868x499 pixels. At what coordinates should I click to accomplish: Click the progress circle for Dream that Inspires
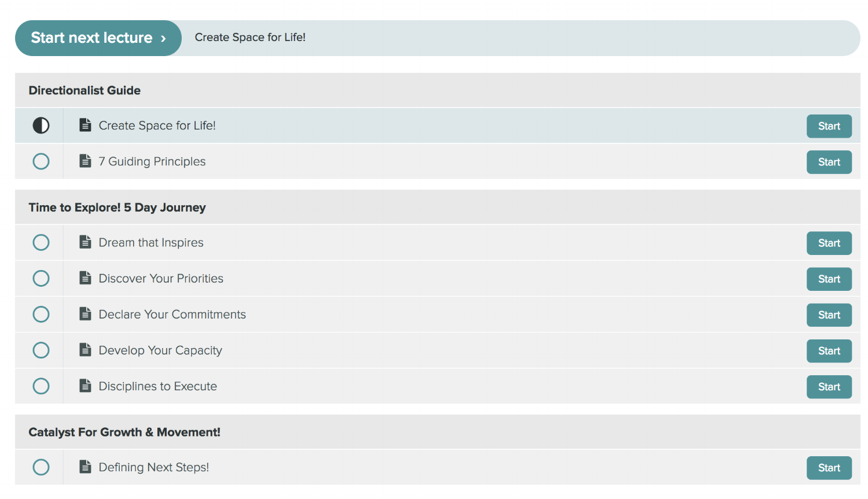coord(41,242)
